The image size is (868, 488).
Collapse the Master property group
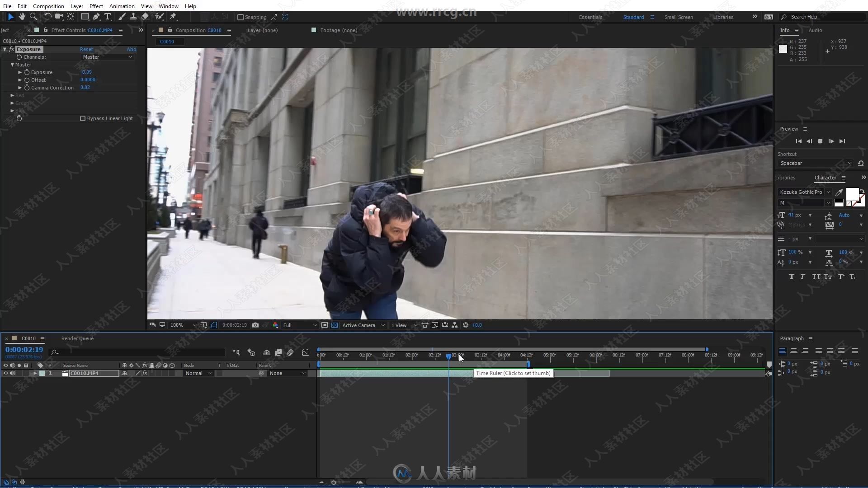coord(12,65)
